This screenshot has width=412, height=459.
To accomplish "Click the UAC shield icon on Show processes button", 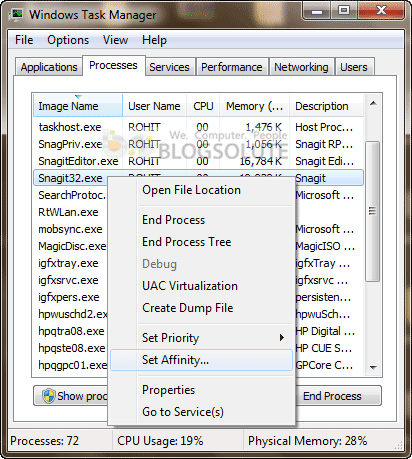I will tap(49, 396).
